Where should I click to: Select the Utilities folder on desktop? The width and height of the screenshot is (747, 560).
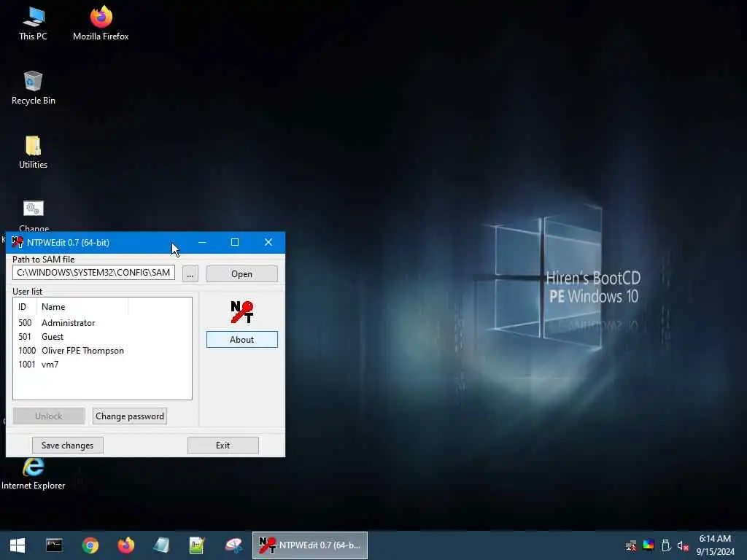pos(33,152)
